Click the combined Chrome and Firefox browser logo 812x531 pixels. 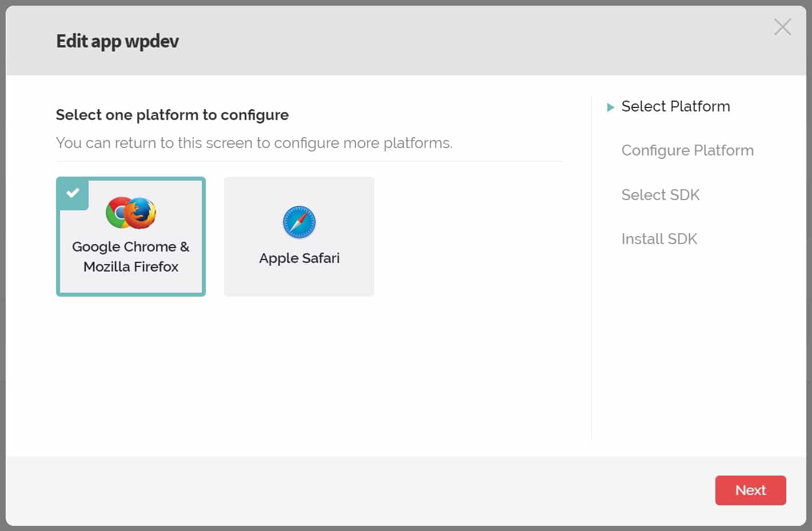[130, 213]
